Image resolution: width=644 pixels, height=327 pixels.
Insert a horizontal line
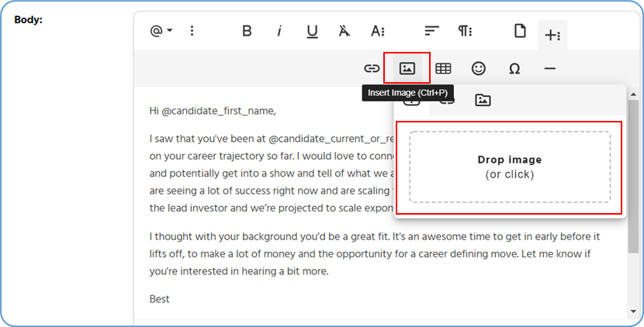click(549, 68)
